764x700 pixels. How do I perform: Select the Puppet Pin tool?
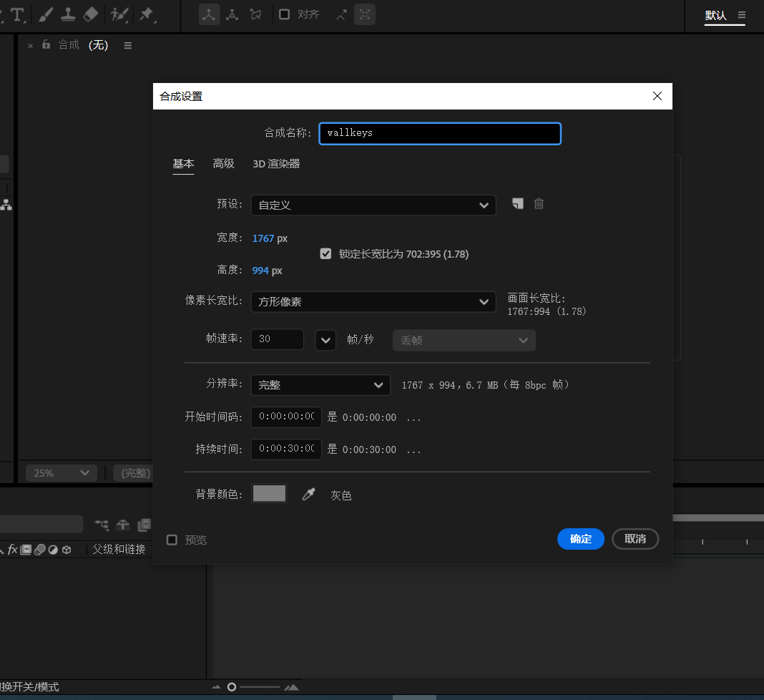pyautogui.click(x=146, y=14)
